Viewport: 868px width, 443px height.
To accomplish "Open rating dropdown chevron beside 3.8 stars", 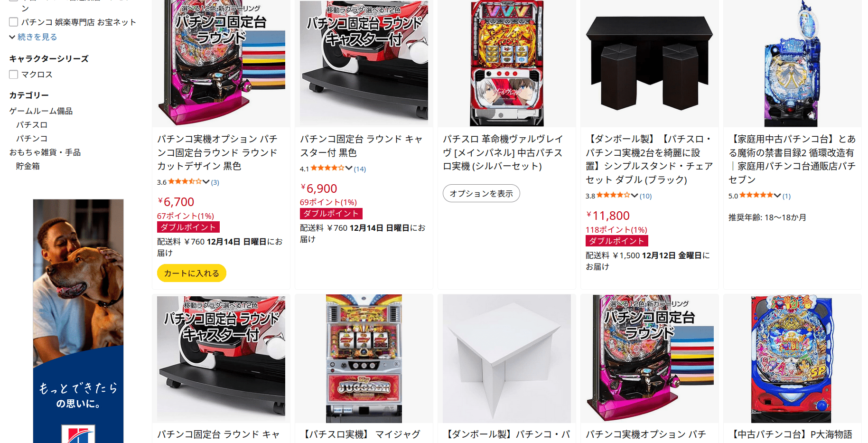I will click(x=635, y=196).
